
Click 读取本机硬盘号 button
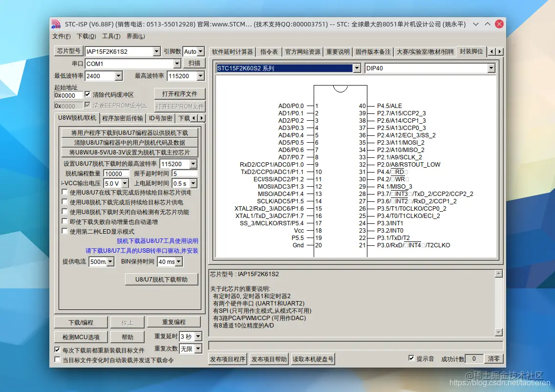pos(313,359)
